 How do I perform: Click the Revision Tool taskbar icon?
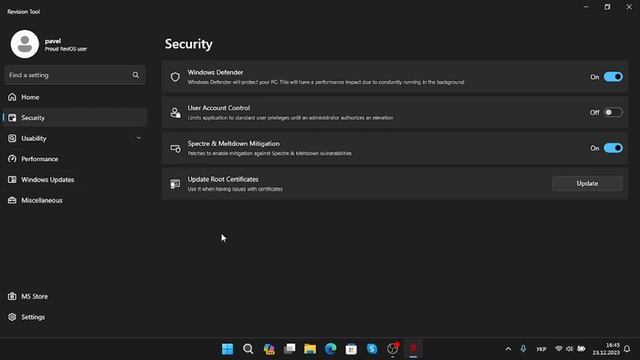(413, 349)
